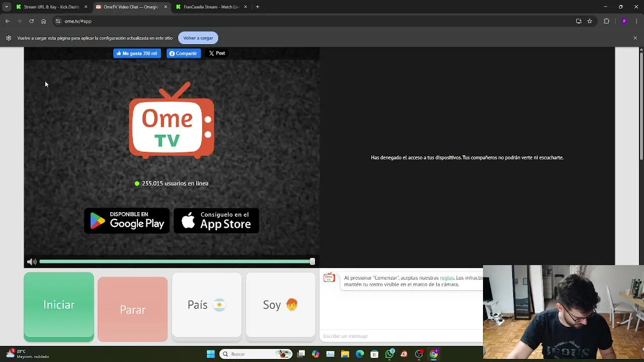The height and width of the screenshot is (362, 644).
Task: Click the 255.015 usuarios en línea text
Action: pyautogui.click(x=175, y=184)
